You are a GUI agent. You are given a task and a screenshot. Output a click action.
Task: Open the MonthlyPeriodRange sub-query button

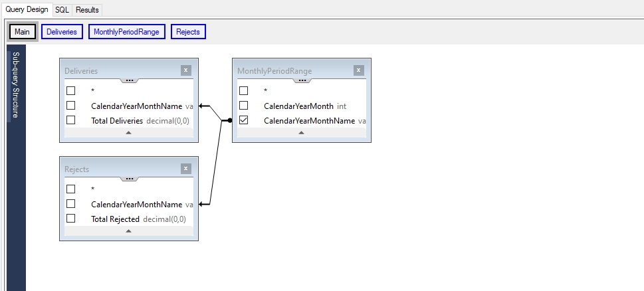127,32
